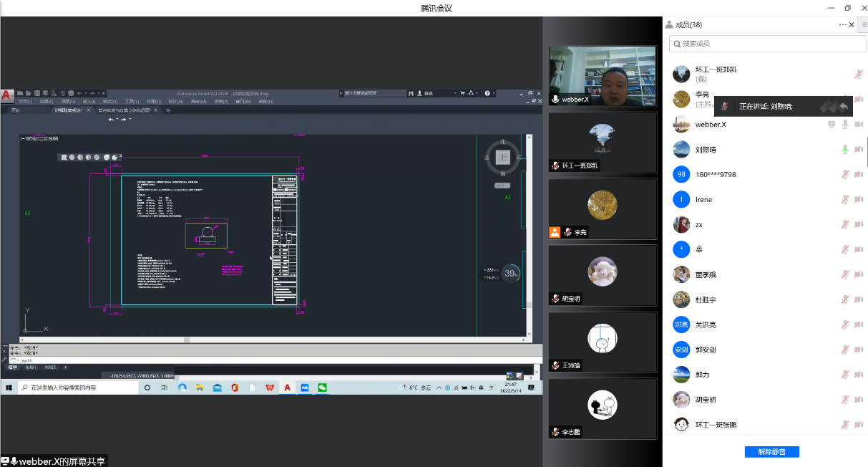The image size is (868, 467).
Task: Open the AutoCAD help question mark icon
Action: pyautogui.click(x=487, y=93)
